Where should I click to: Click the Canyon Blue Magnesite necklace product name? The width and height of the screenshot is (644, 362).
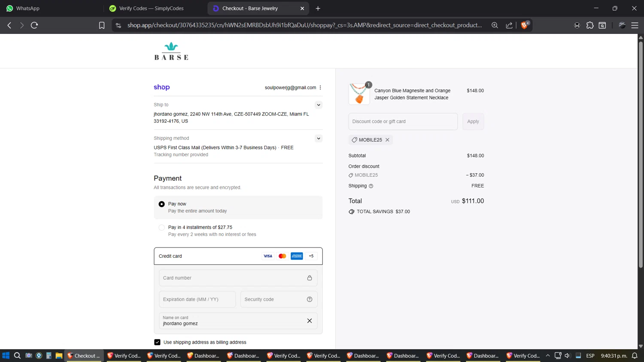click(x=412, y=94)
